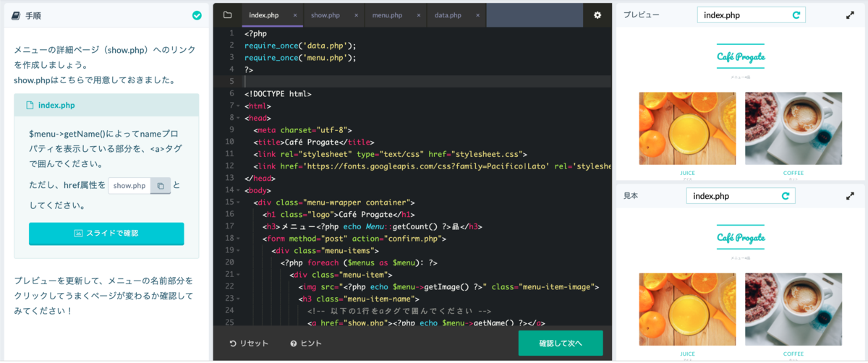Reload the プレビュー panel with refresh icon
868x363 pixels.
[796, 14]
